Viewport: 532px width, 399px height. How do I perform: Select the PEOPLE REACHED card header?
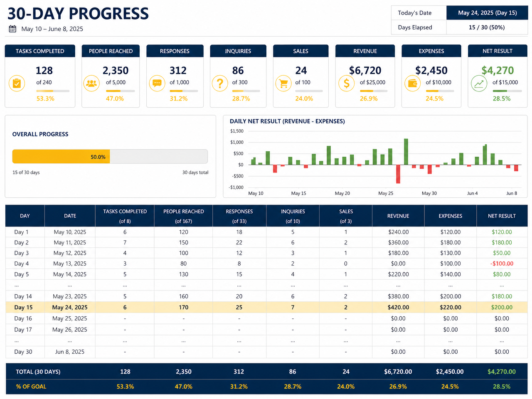click(111, 51)
